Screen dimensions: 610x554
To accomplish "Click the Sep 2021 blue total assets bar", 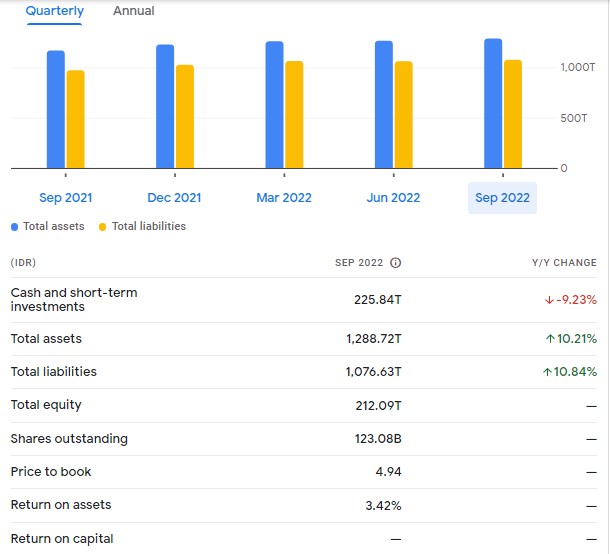I will [x=56, y=109].
